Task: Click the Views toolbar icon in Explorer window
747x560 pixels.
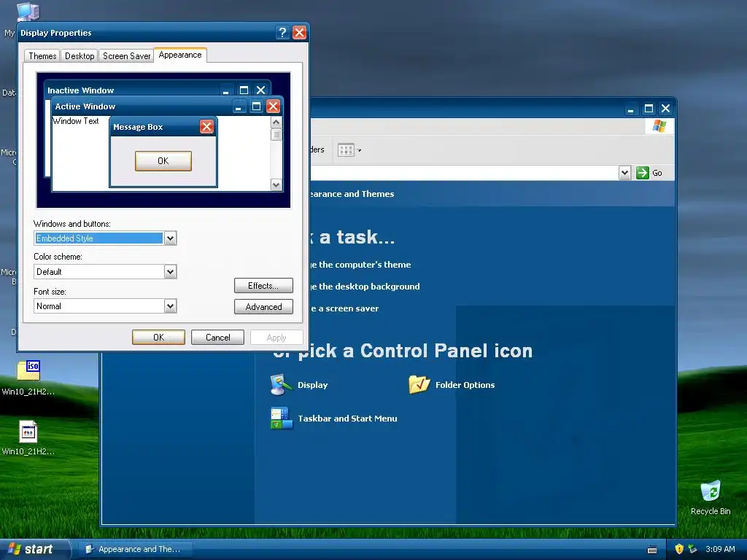Action: point(346,150)
